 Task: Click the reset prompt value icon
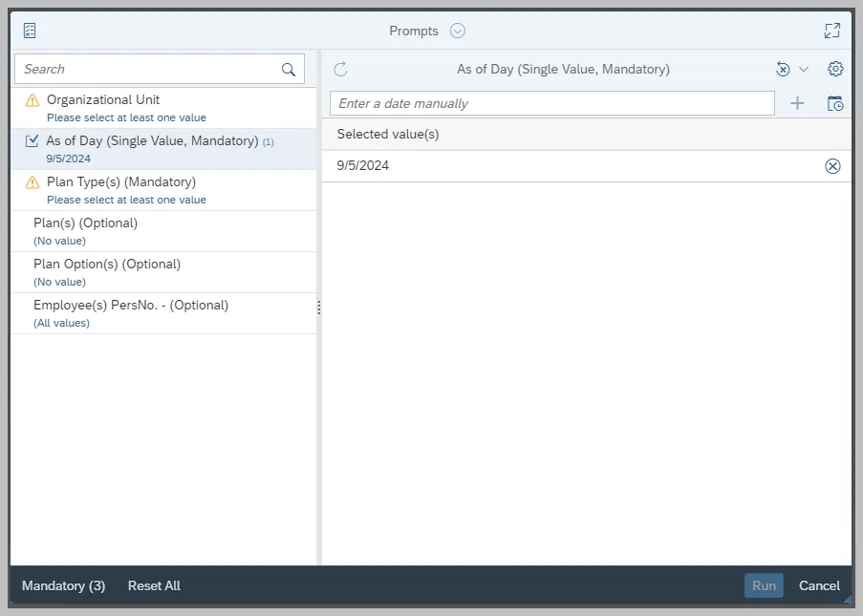point(783,69)
